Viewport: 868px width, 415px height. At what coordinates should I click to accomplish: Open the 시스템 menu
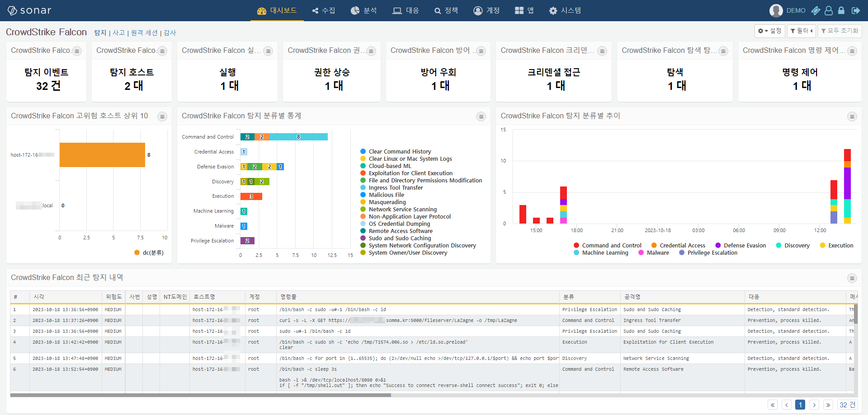click(565, 10)
